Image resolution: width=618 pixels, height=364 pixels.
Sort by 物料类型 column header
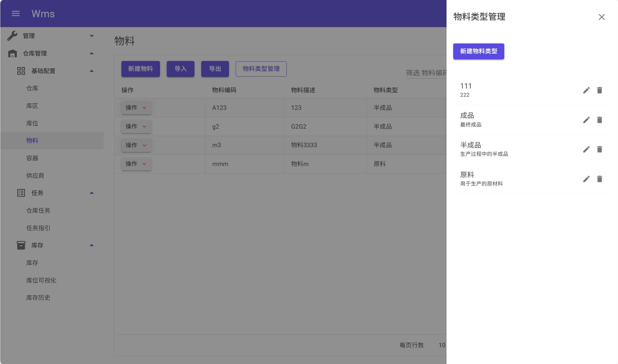[x=386, y=90]
